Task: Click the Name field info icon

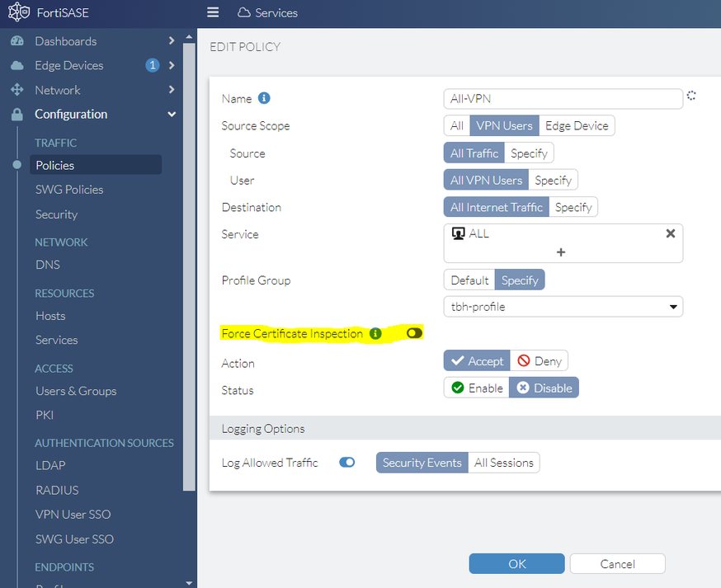Action: [x=264, y=98]
